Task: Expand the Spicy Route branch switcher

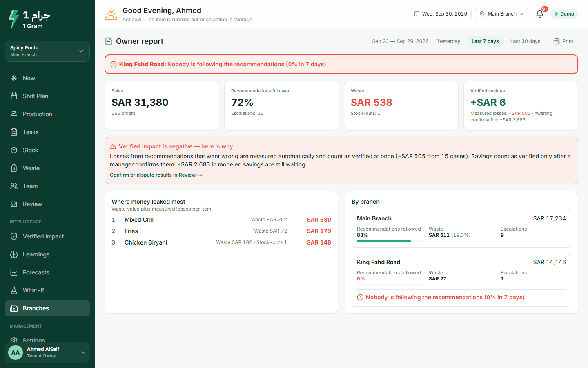Action: click(47, 51)
